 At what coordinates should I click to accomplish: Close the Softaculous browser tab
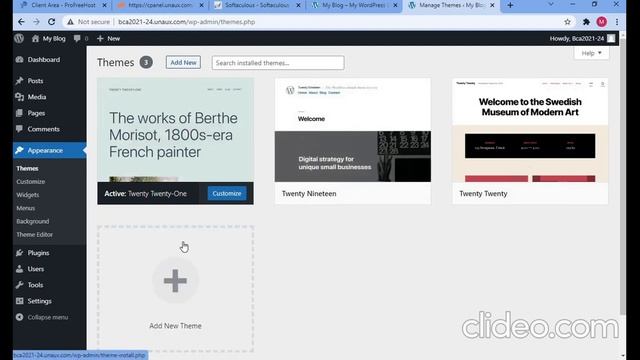coord(298,5)
